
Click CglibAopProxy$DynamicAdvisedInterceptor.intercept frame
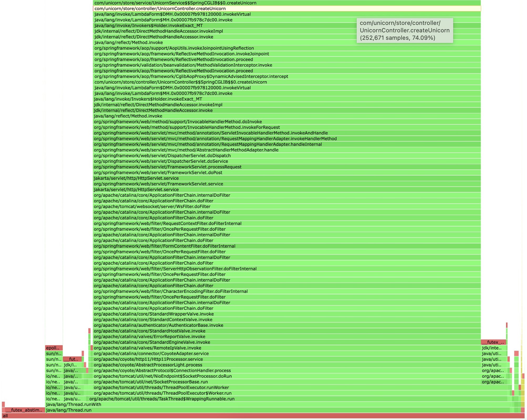pos(287,77)
